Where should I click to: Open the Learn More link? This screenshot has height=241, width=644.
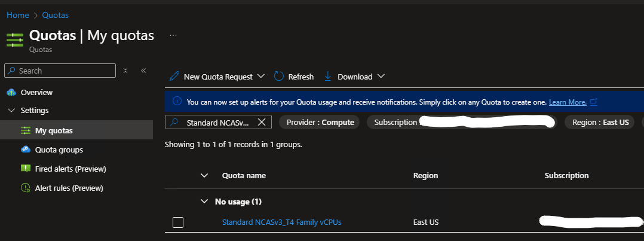click(x=568, y=102)
